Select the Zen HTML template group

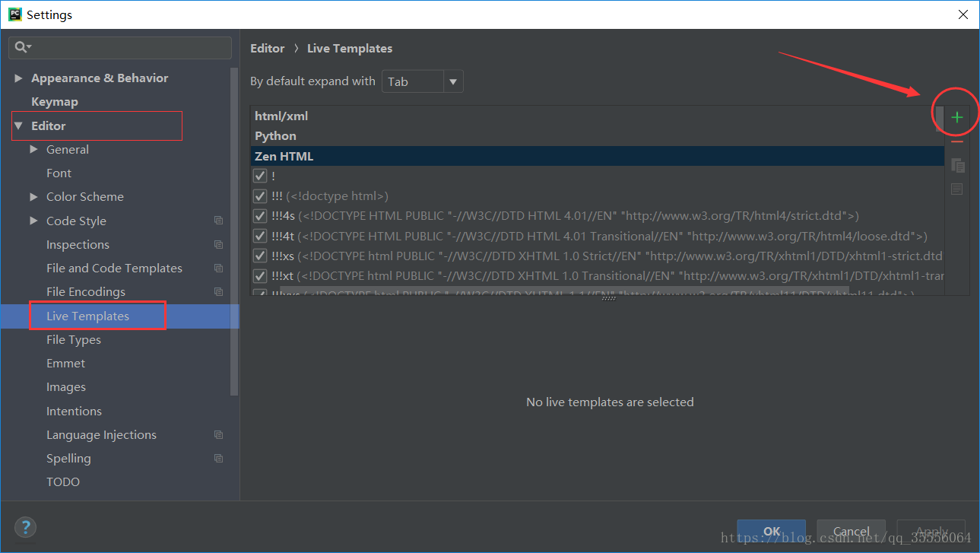(x=284, y=156)
